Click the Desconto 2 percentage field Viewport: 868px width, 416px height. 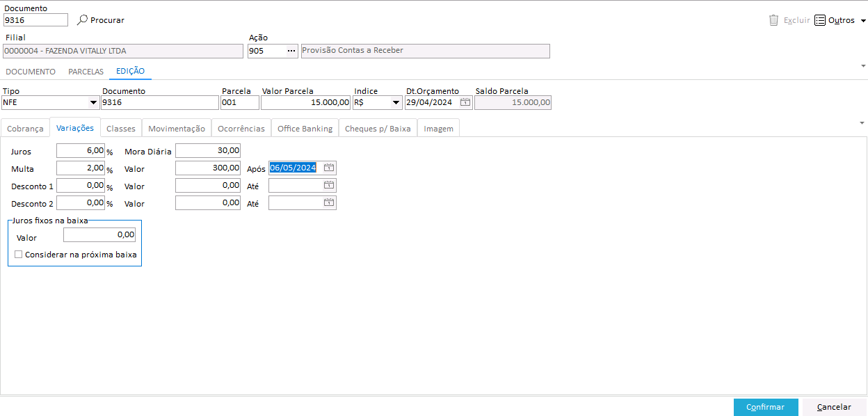coord(81,202)
